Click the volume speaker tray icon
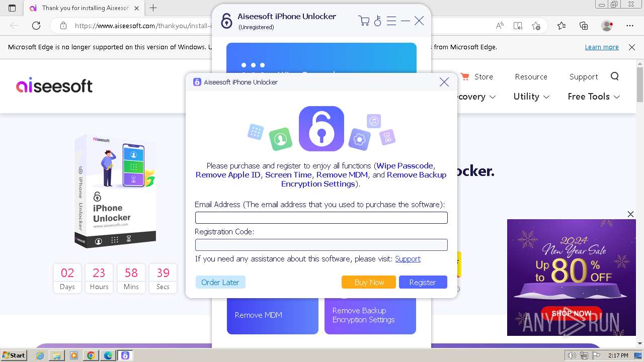 point(571,355)
